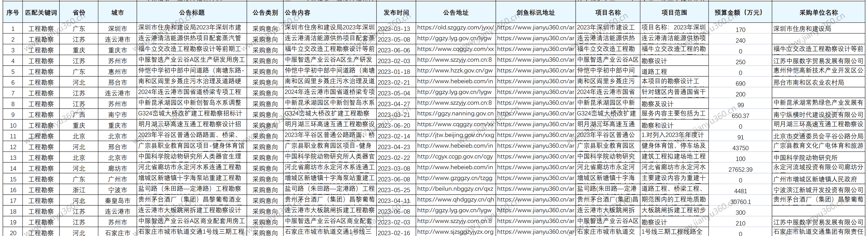Select title cell 福牛立交改造工程勘察设计等前期工
Viewport: 868px width, 236px height.
(192, 49)
